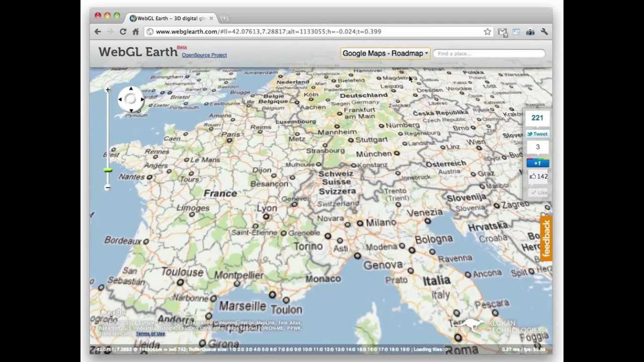Reload the WebGL Earth page
The width and height of the screenshot is (644, 362).
click(123, 32)
